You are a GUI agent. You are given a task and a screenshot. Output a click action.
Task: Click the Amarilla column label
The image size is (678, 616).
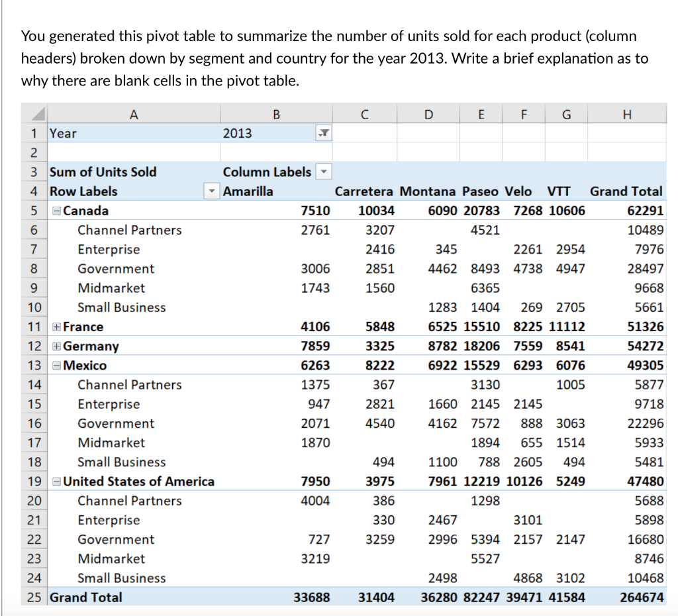pos(248,191)
